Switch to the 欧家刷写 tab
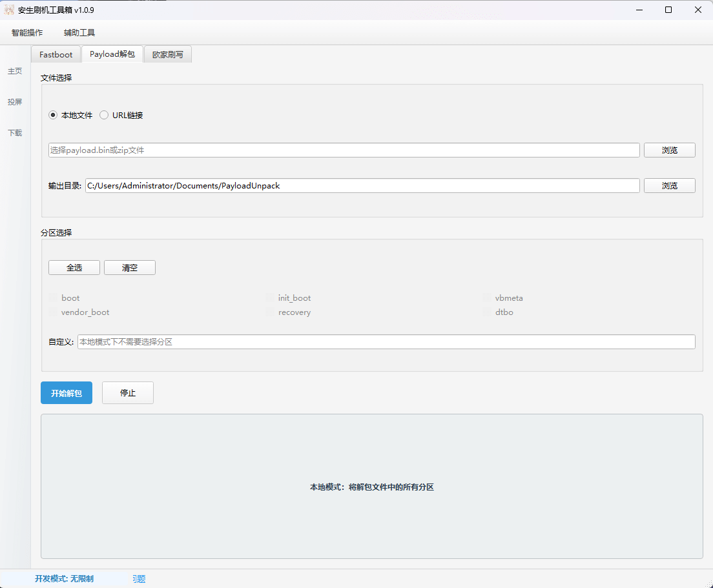 pyautogui.click(x=167, y=54)
